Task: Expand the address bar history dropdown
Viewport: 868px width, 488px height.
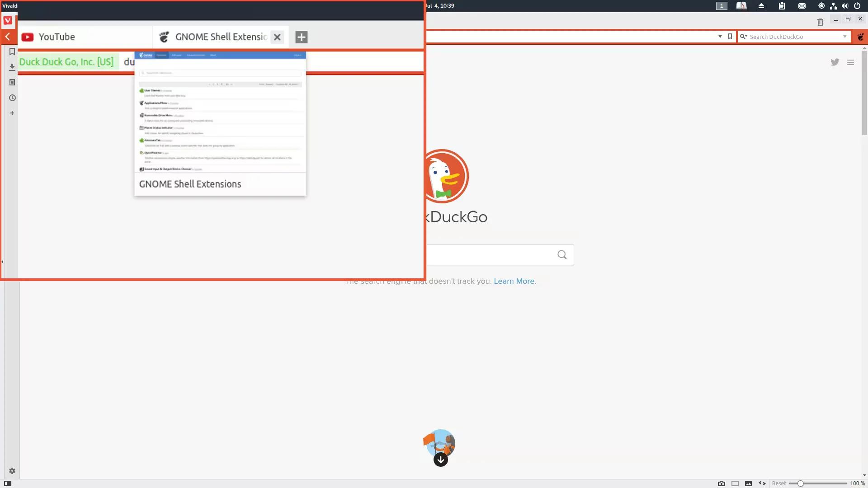Action: coord(720,37)
